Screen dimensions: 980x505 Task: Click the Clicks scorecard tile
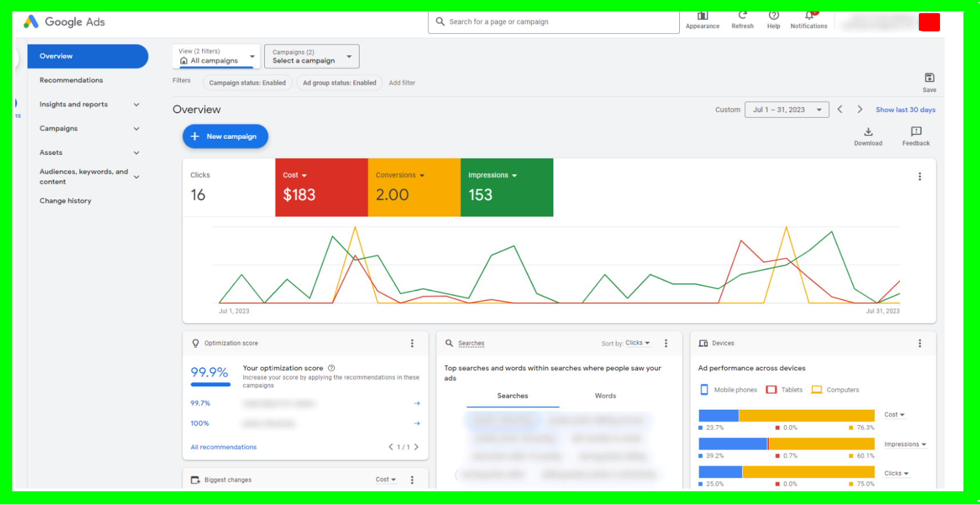click(x=229, y=187)
